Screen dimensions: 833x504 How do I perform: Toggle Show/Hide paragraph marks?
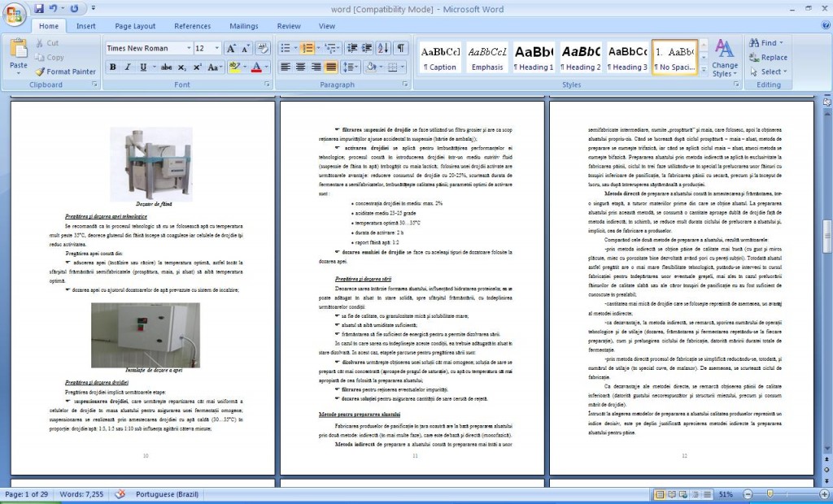(x=400, y=48)
